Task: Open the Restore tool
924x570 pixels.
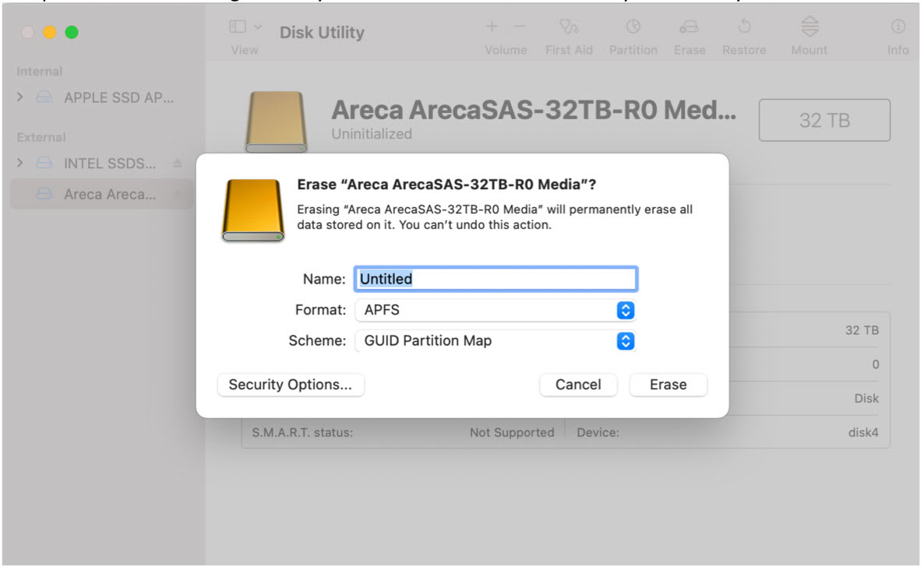Action: tap(743, 31)
